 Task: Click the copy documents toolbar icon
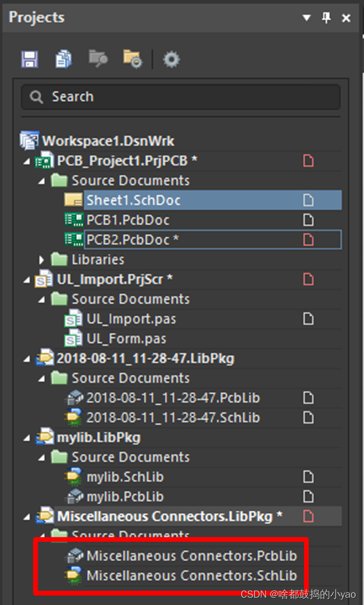click(x=63, y=59)
